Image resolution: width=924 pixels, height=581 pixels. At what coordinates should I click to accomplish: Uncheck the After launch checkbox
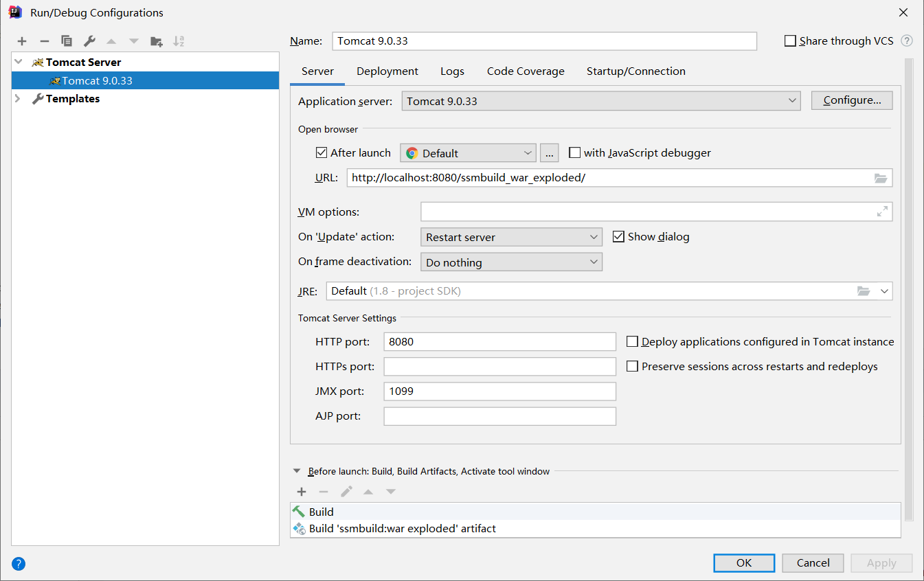coord(322,153)
